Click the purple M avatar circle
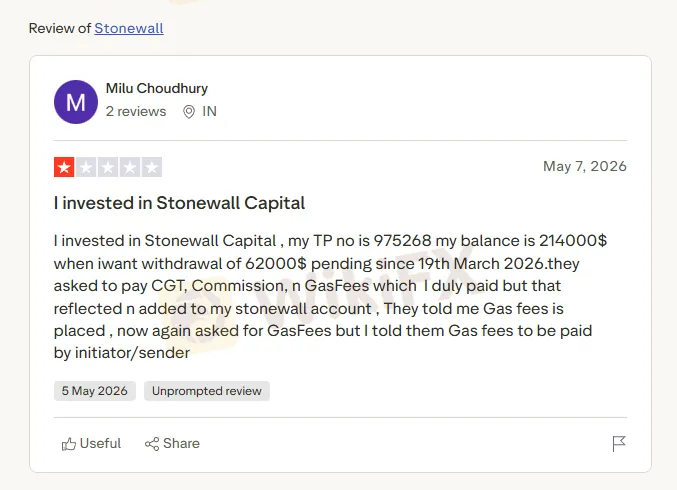Image resolution: width=677 pixels, height=490 pixels. click(76, 102)
